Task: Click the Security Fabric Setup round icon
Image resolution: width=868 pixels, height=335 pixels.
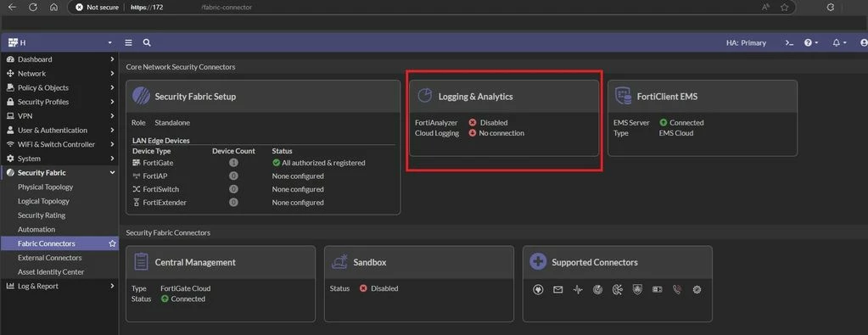Action: pos(141,97)
